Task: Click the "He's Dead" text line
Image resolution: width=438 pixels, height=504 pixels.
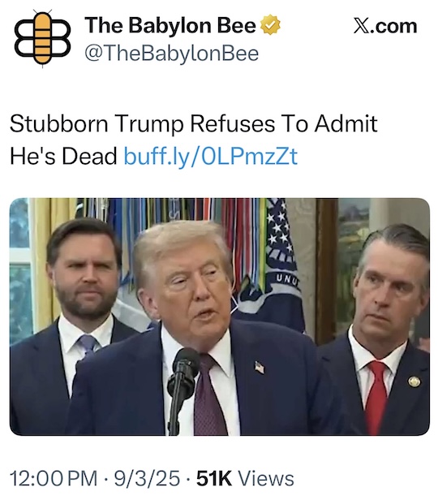Action: tap(63, 156)
